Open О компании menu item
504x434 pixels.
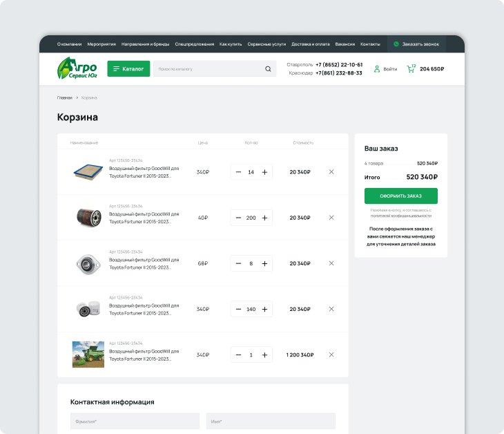coord(70,44)
